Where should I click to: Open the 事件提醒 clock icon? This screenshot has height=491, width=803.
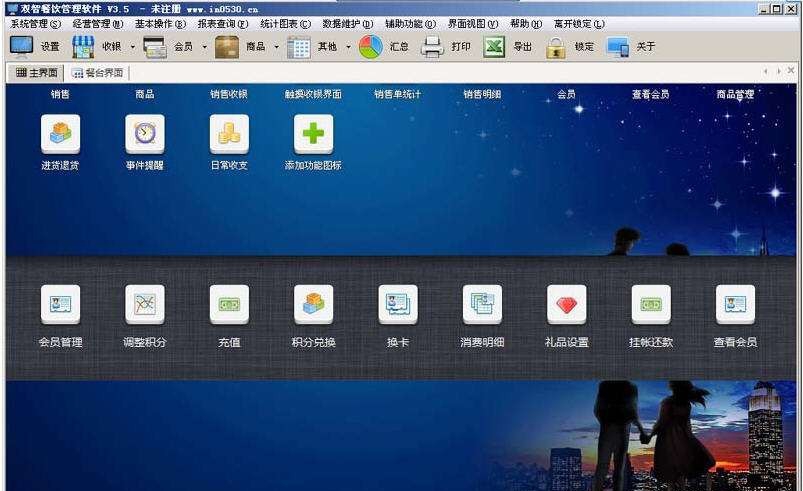tap(145, 134)
